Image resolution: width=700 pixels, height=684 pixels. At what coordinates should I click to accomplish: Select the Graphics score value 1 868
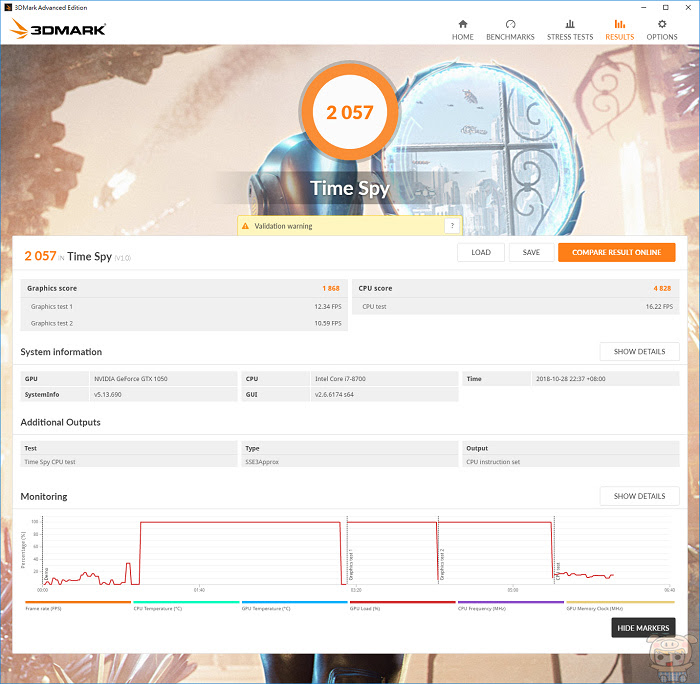pyautogui.click(x=331, y=288)
